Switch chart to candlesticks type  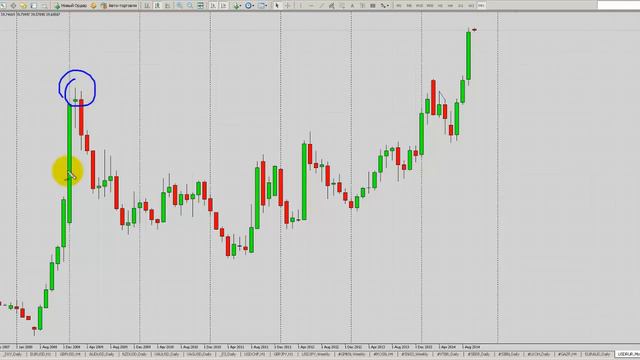click(x=157, y=6)
